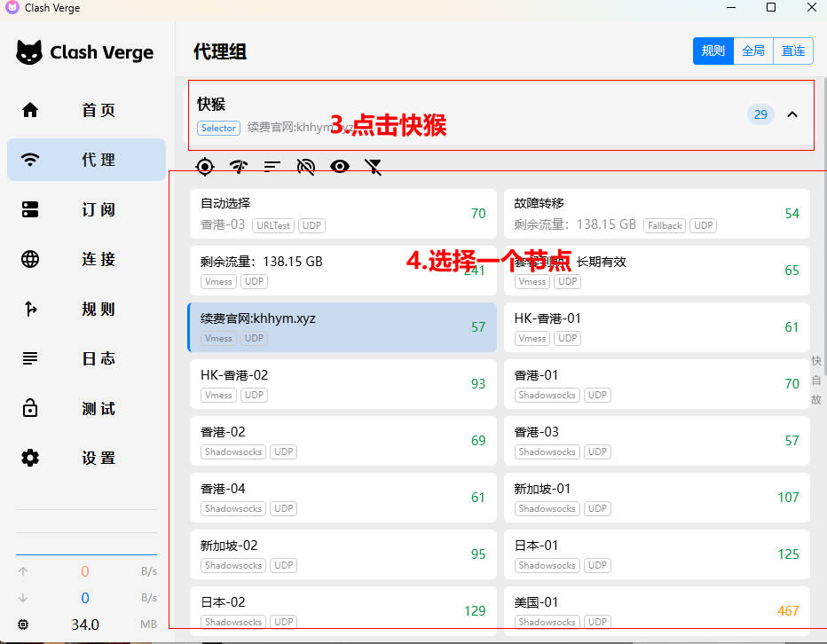Click the fork arrow icon beside 规则
This screenshot has height=644, width=827.
click(30, 309)
